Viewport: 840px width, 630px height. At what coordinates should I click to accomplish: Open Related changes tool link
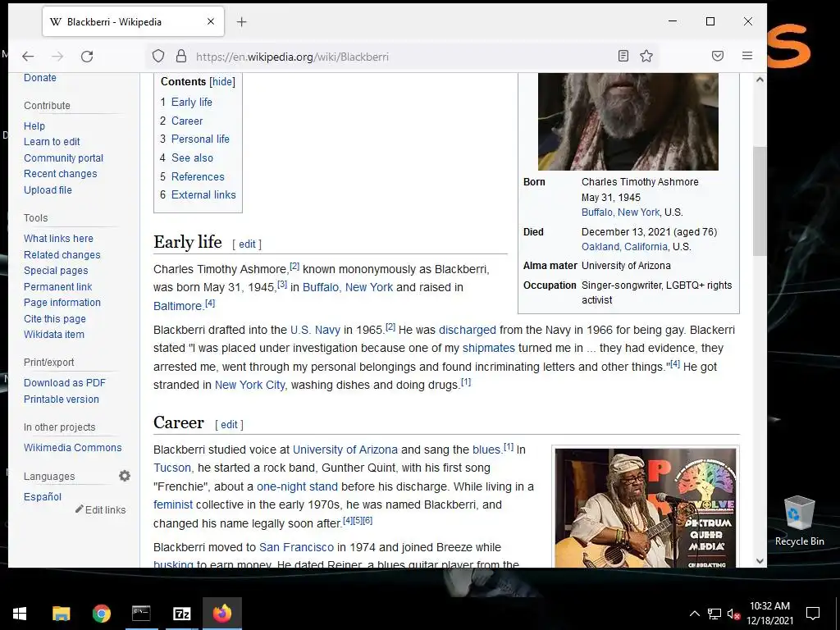point(62,254)
